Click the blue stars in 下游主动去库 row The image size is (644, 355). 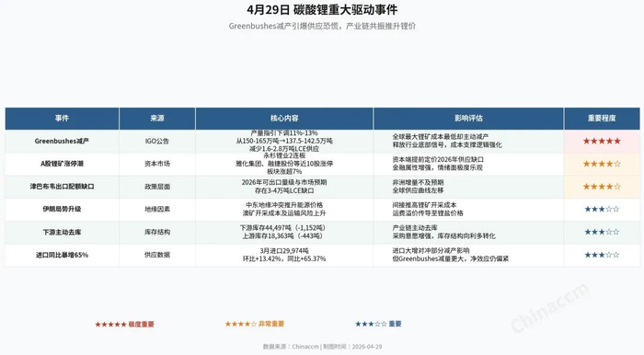[602, 232]
